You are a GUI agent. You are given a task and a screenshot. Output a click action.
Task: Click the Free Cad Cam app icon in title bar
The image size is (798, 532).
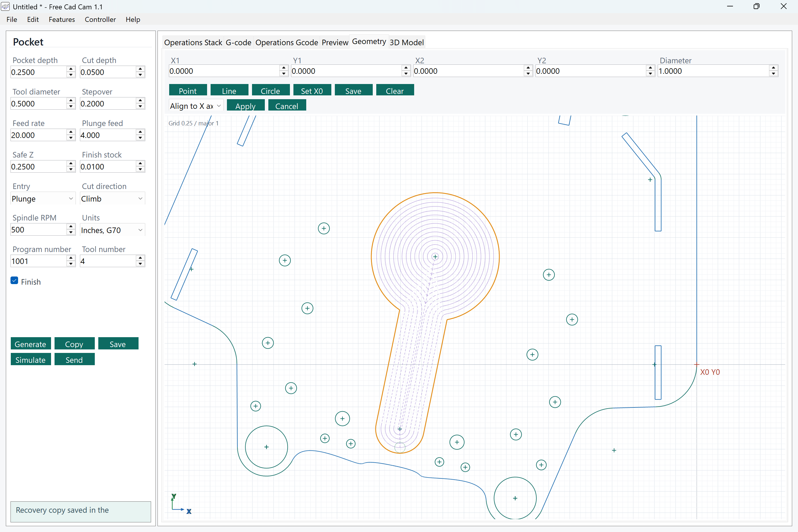pos(6,6)
